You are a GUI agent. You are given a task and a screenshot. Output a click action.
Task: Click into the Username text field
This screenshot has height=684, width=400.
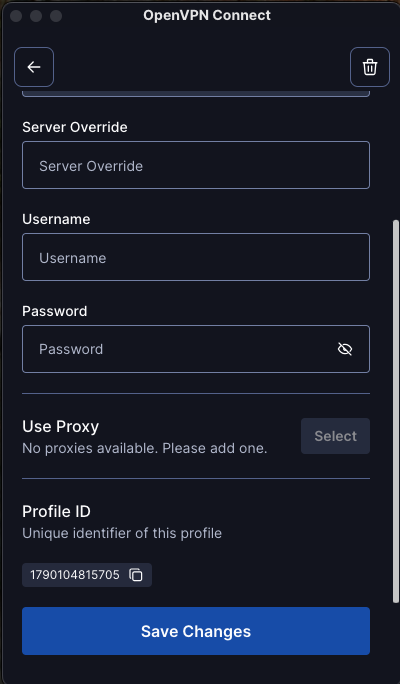point(196,257)
